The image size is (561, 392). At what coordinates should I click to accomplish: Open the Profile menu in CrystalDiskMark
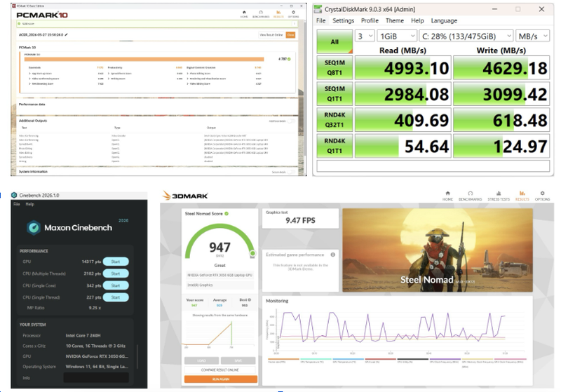(370, 21)
